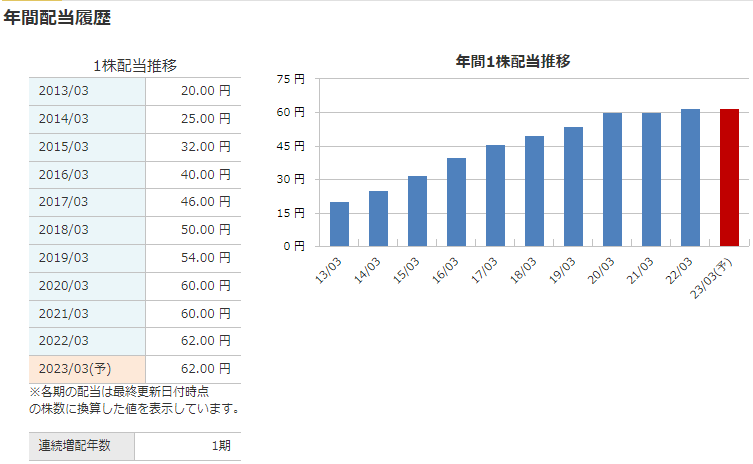Select the 2018/03 row label
This screenshot has width=753, height=464.
tap(64, 230)
